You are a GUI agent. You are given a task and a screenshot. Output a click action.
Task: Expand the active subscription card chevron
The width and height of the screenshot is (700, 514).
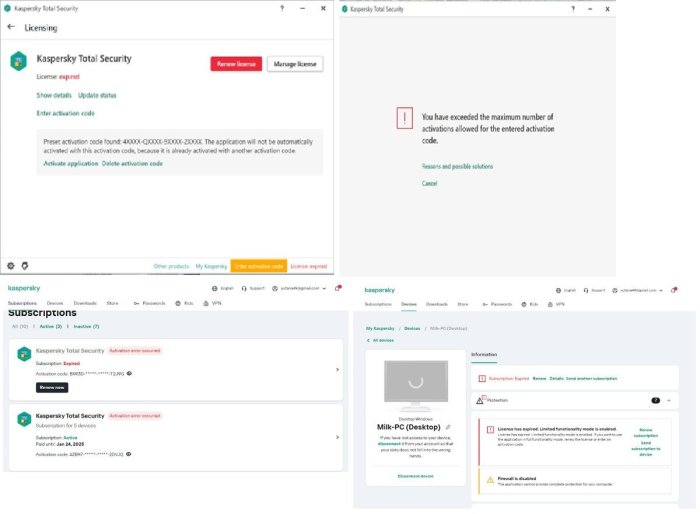(338, 437)
